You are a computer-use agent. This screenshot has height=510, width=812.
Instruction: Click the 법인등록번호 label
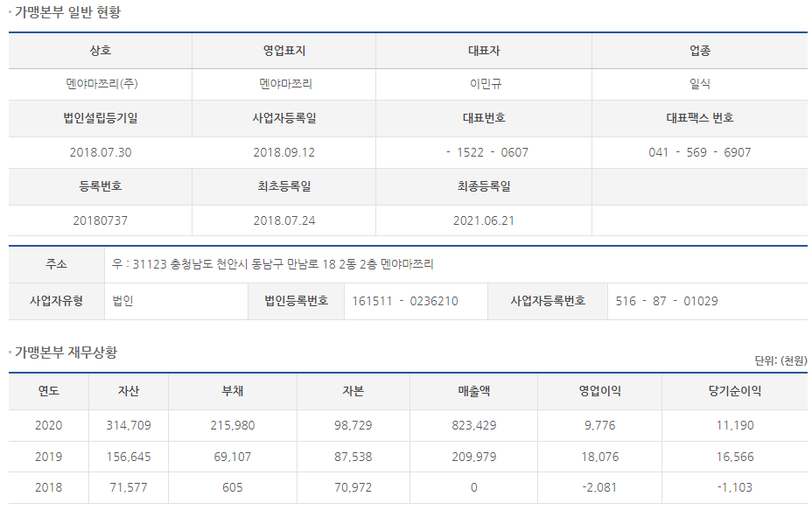pos(297,301)
